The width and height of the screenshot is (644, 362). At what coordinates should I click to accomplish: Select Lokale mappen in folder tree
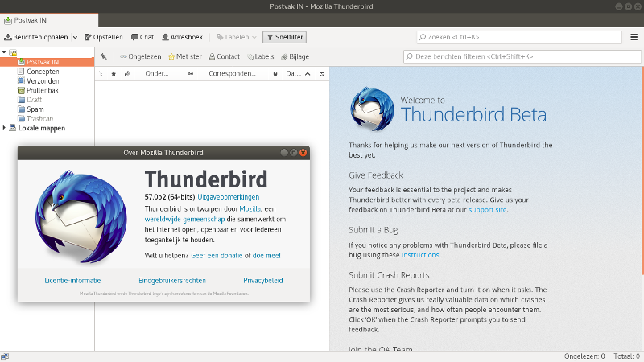[42, 128]
